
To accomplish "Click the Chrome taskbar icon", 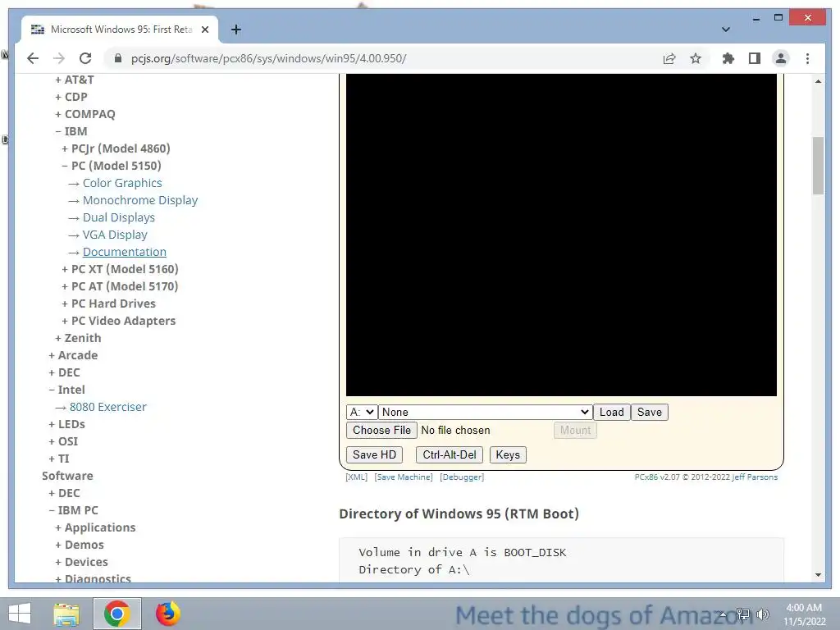I will pos(117,614).
